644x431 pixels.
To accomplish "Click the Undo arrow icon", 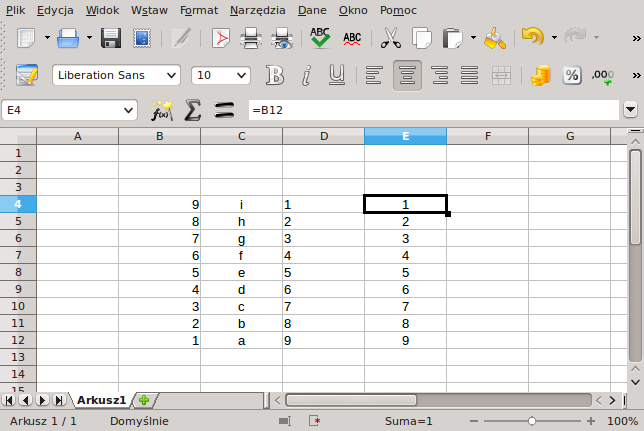I will click(533, 37).
